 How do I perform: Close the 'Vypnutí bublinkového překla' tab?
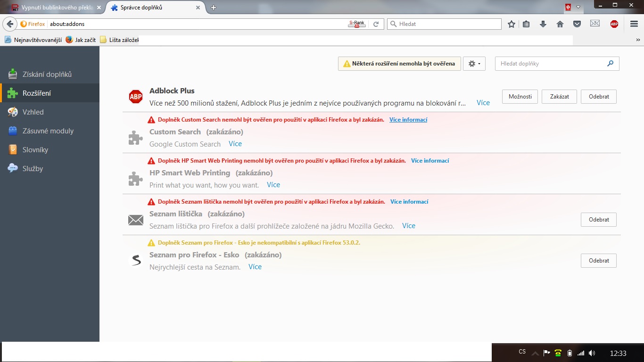(100, 8)
